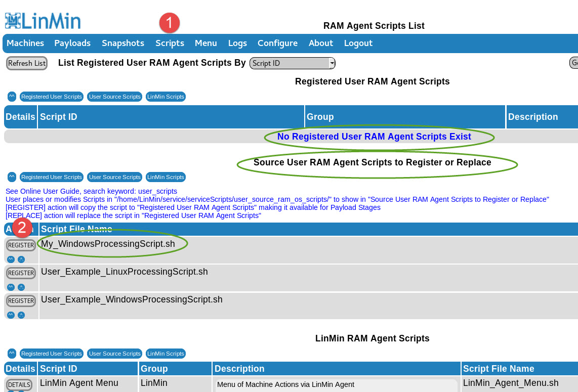The image size is (578, 392).
Task: Open DETAILS for LinMin Agent Menu script
Action: click(19, 385)
